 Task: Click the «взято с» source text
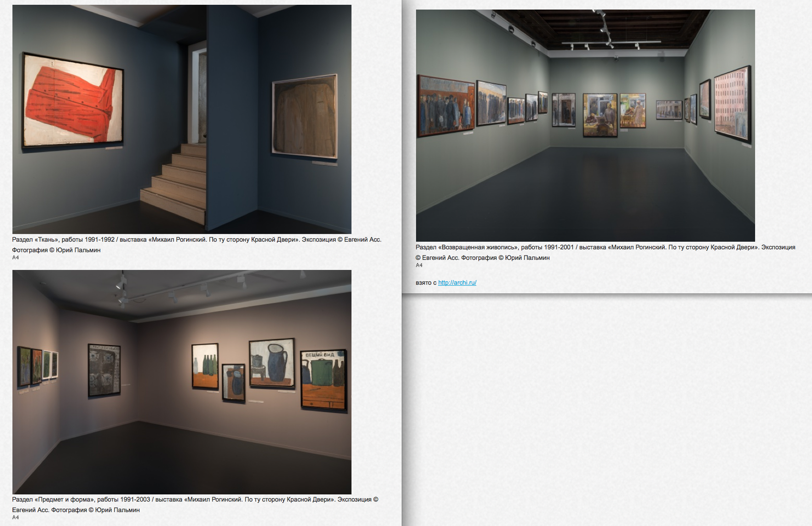pos(426,283)
